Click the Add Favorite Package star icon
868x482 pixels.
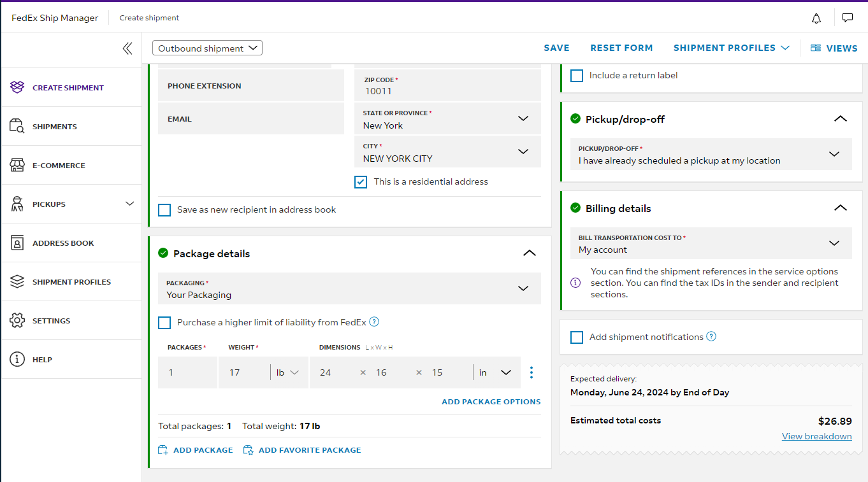(x=249, y=450)
